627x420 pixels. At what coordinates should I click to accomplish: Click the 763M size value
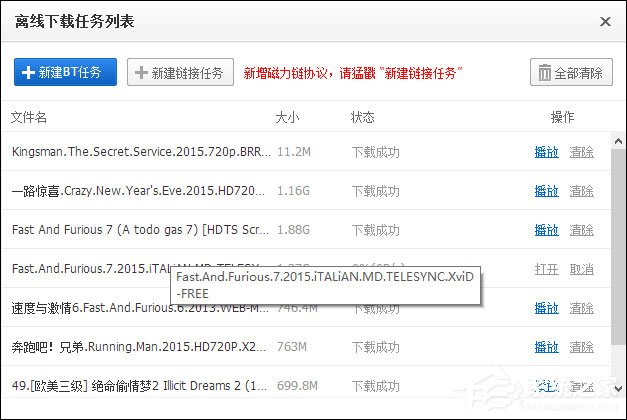[292, 347]
